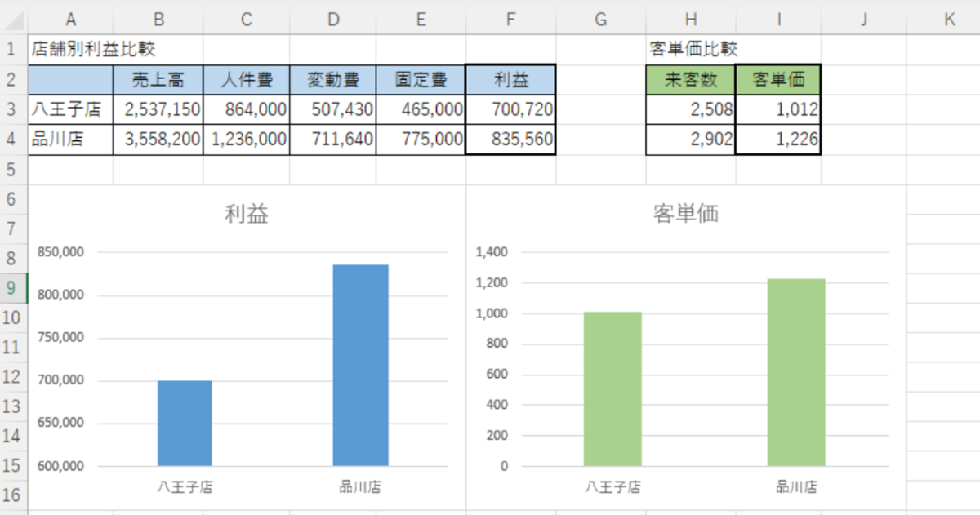Select row 4 header
The width and height of the screenshot is (980, 515).
(13, 140)
